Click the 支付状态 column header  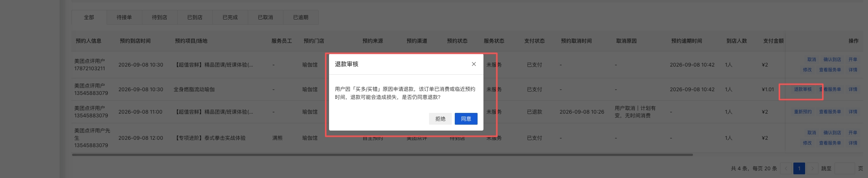535,41
